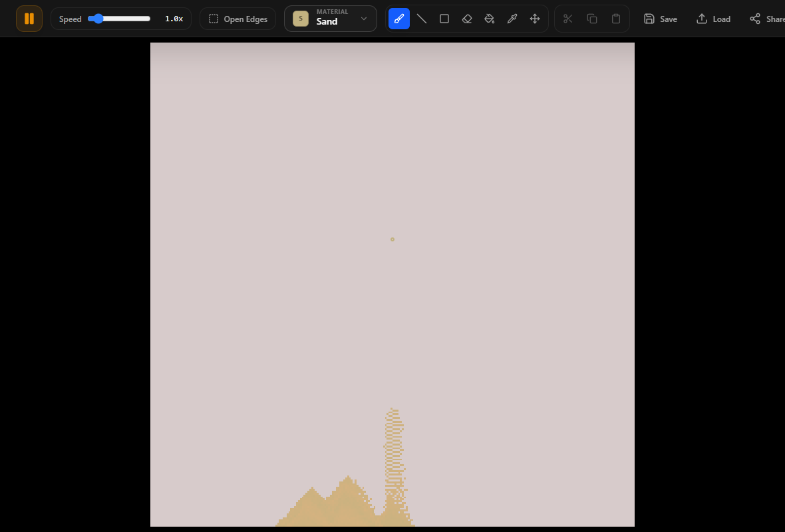Viewport: 785px width, 532px height.
Task: Click the sand color swatch labeled S
Action: pyautogui.click(x=301, y=19)
